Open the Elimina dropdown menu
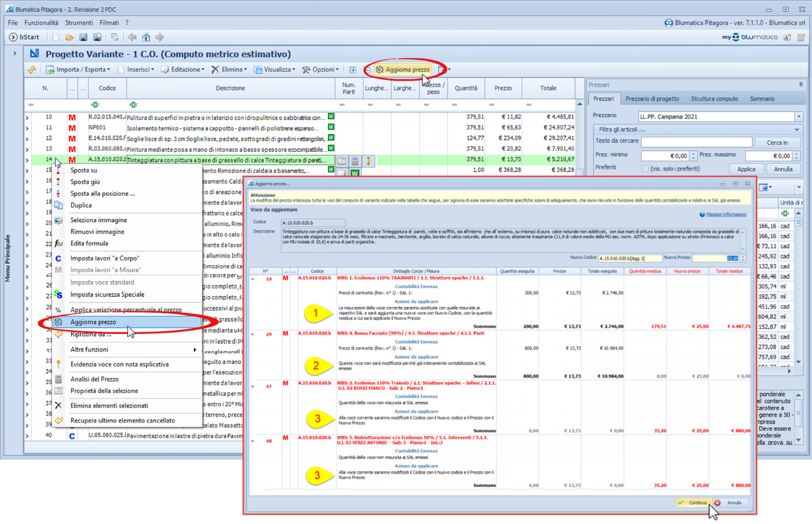 (229, 70)
